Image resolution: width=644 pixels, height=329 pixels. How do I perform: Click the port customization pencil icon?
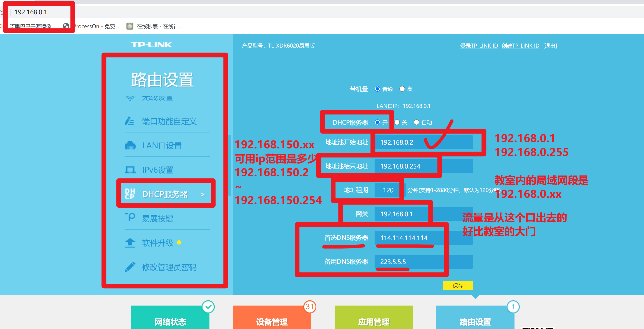pyautogui.click(x=129, y=121)
